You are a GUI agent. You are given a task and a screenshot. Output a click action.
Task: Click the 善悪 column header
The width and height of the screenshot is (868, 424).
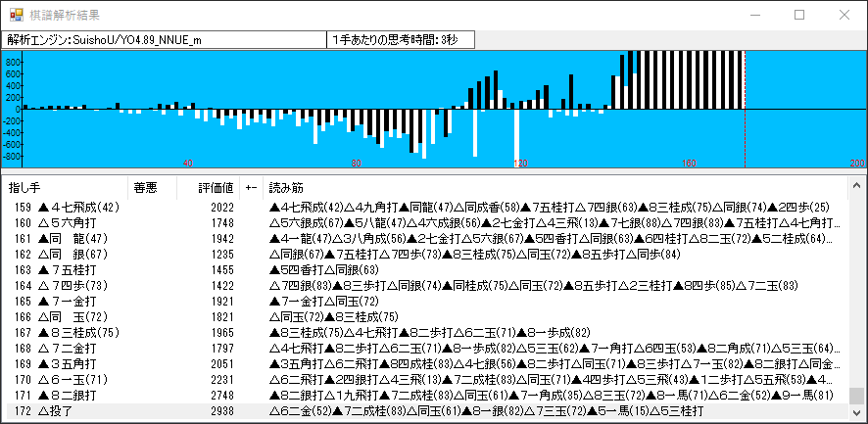click(152, 188)
